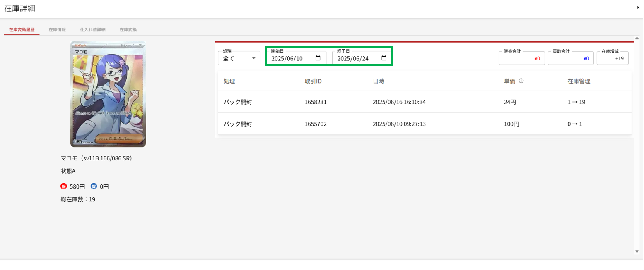This screenshot has width=644, height=270.
Task: Open the 在庫情報 tab
Action: (57, 30)
